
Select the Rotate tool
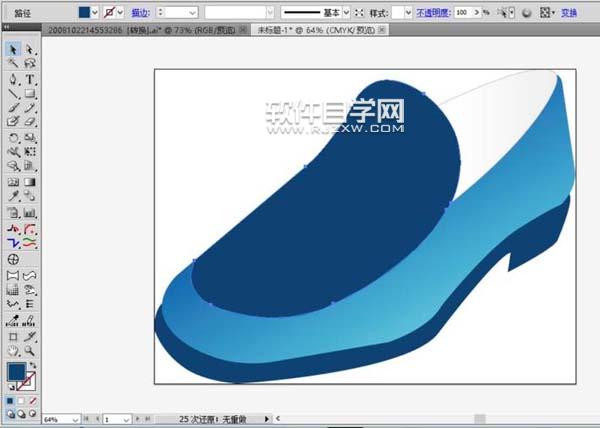click(x=13, y=138)
